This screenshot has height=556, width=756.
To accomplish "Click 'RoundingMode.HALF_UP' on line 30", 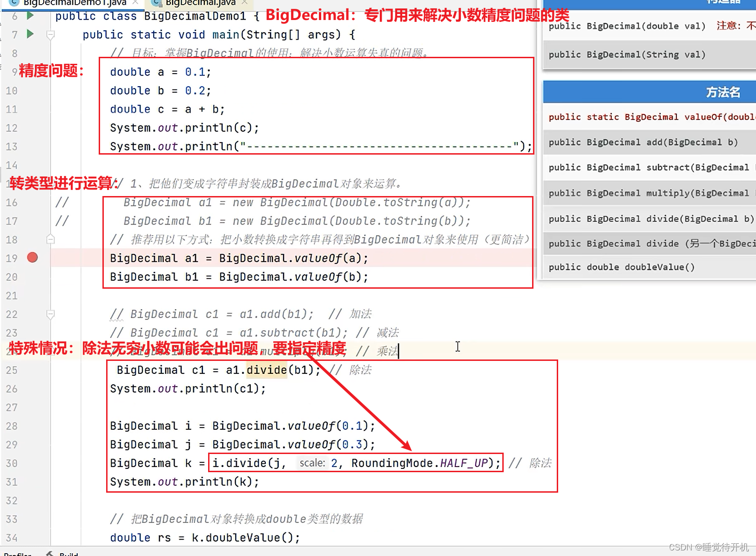I will (420, 463).
